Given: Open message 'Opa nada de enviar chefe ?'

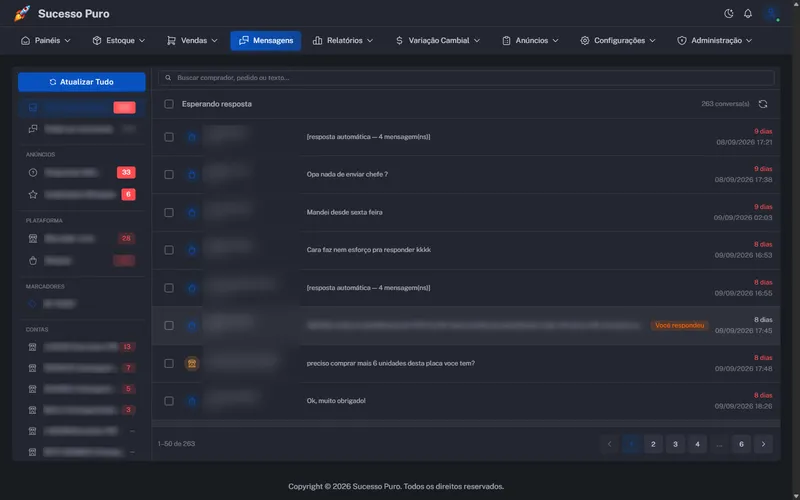Looking at the screenshot, I should [x=347, y=174].
